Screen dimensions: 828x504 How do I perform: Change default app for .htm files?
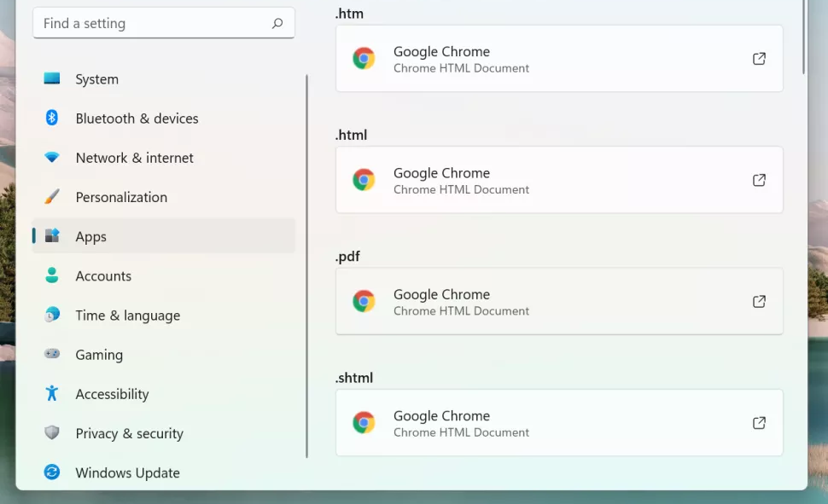point(559,59)
